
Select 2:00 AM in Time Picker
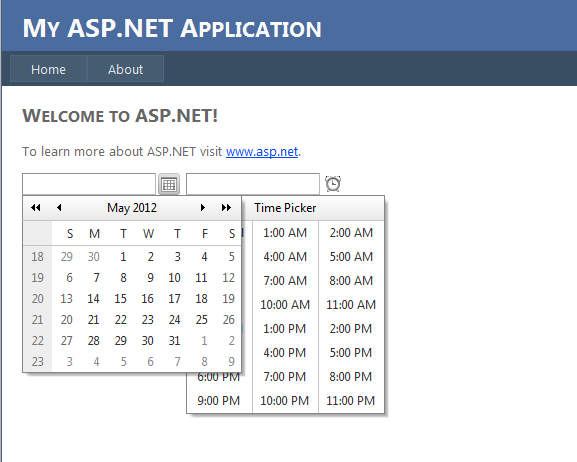tap(351, 233)
